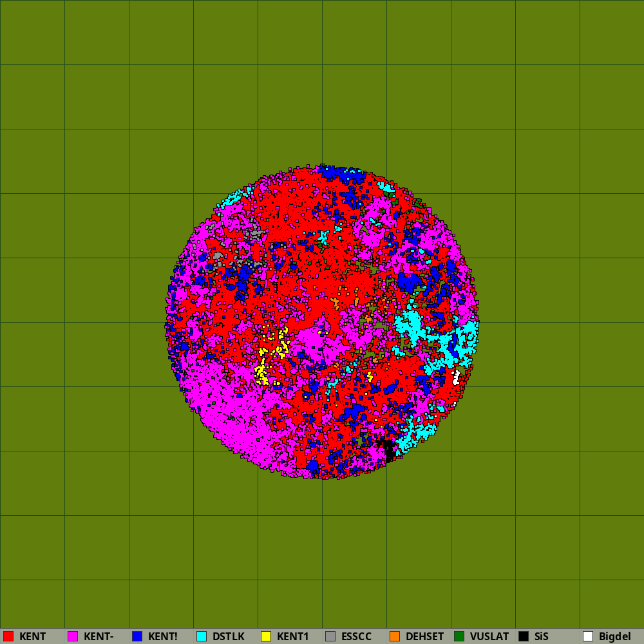Select the DSTLK legend label
Screen dimensions: 644x644
click(x=229, y=637)
